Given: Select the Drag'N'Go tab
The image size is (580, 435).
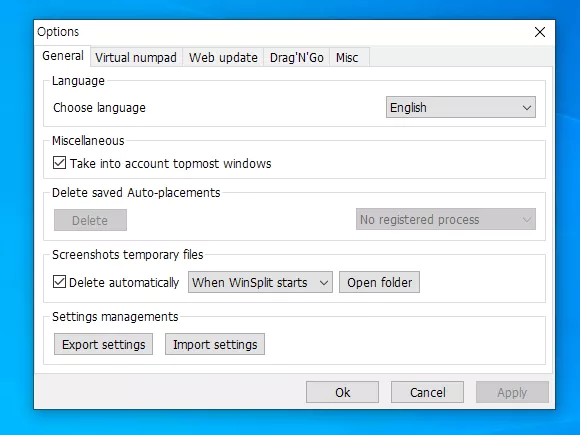Looking at the screenshot, I should [297, 57].
